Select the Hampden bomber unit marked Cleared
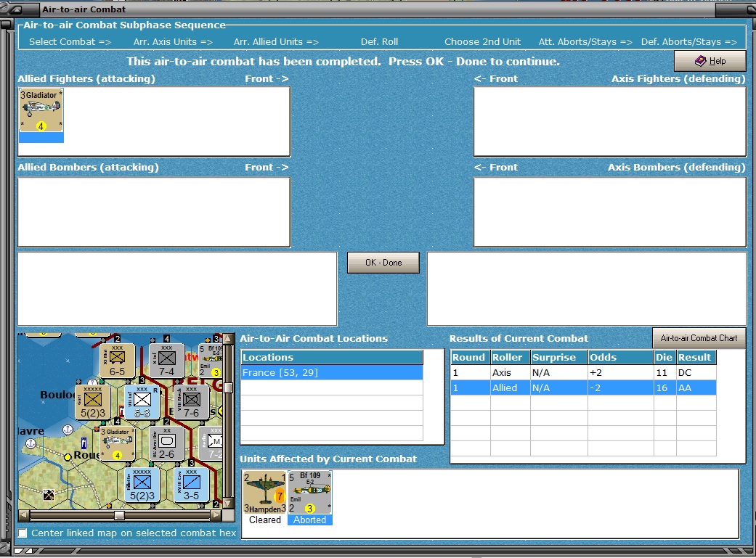The height and width of the screenshot is (558, 756). [264, 493]
